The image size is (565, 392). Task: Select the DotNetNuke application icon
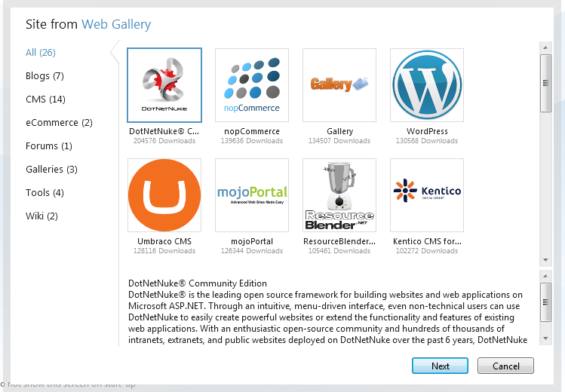pyautogui.click(x=164, y=85)
